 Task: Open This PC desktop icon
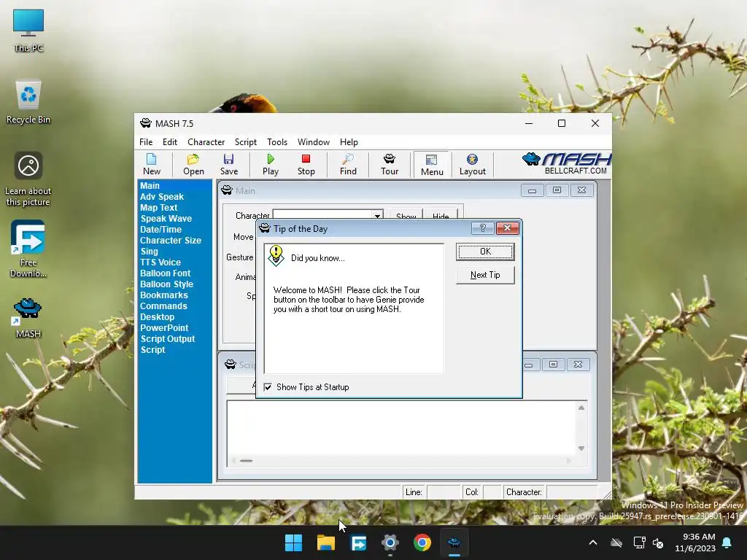click(28, 31)
